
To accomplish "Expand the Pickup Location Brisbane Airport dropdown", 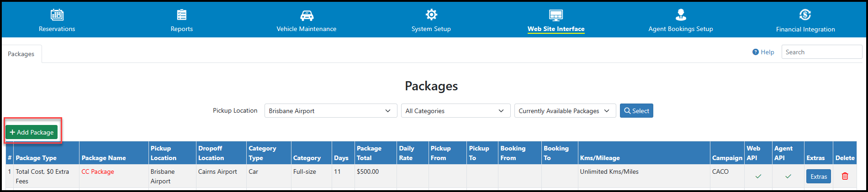I will [331, 111].
